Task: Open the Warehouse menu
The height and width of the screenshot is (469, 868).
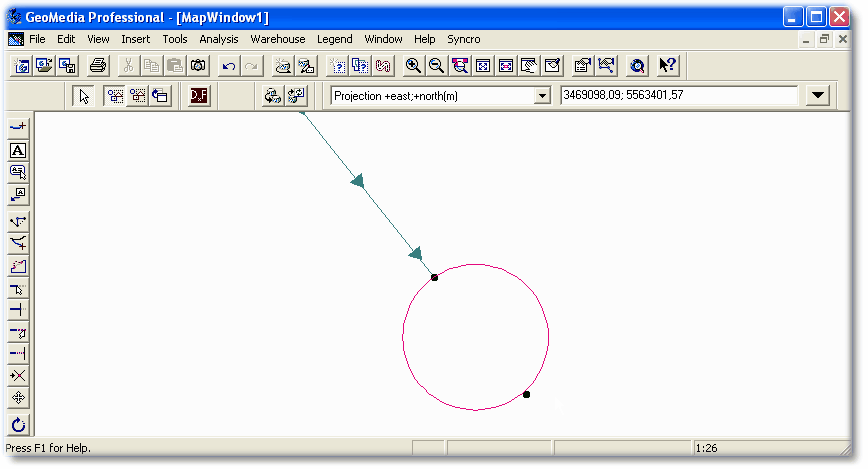Action: [x=277, y=39]
